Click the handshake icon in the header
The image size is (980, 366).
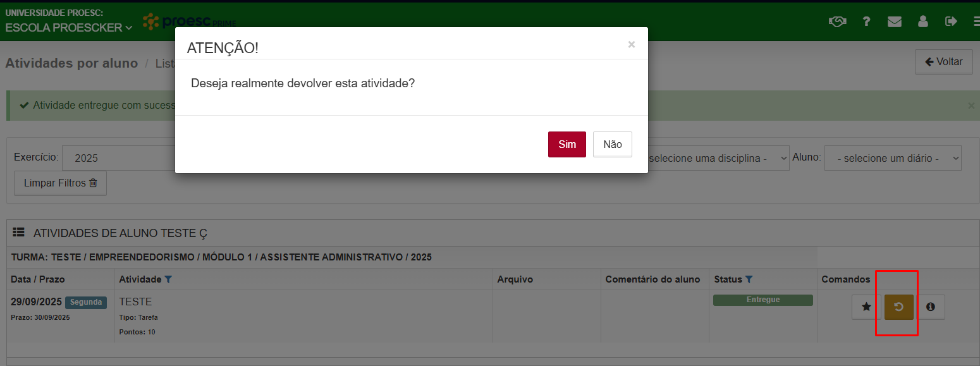[x=837, y=21]
